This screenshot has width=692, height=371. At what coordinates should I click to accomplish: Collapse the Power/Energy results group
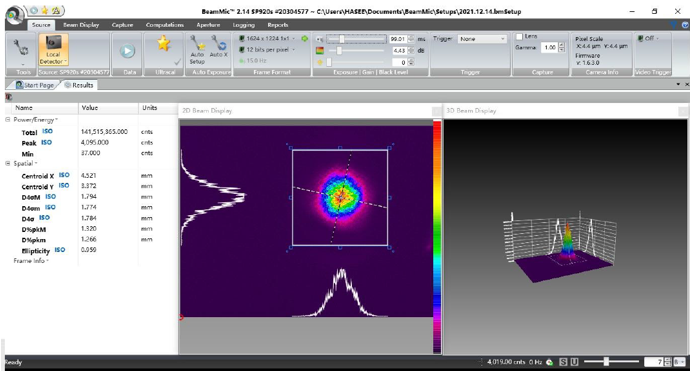tap(8, 120)
